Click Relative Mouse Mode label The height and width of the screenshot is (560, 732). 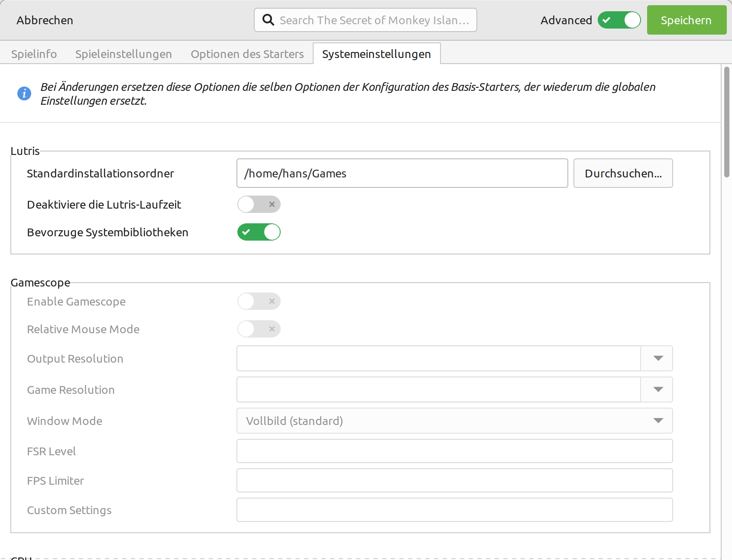[83, 329]
